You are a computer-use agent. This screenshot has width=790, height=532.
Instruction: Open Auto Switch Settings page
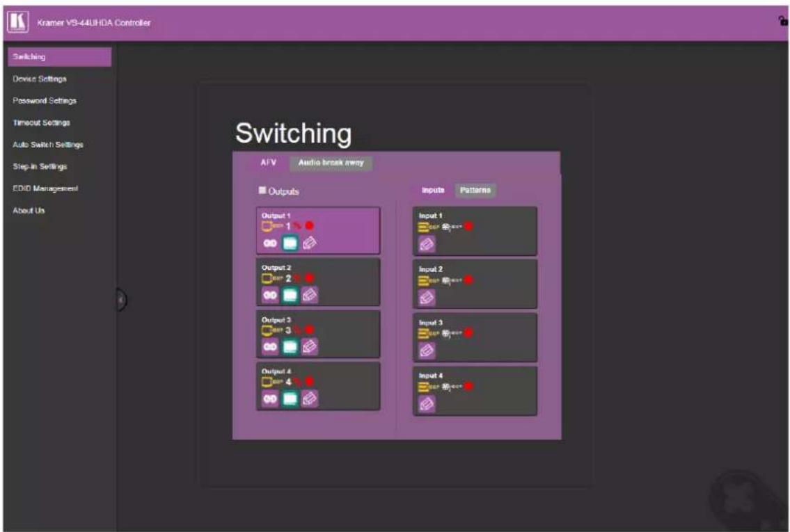point(48,145)
